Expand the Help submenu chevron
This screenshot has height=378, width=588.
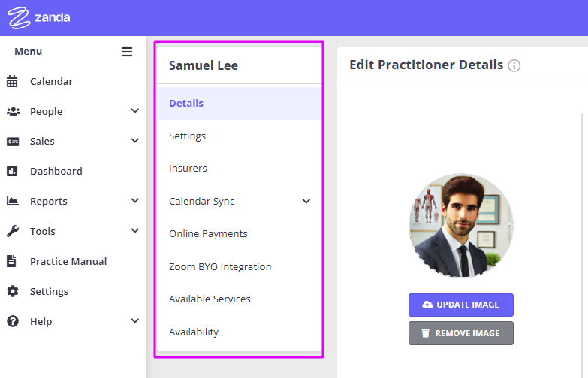135,321
